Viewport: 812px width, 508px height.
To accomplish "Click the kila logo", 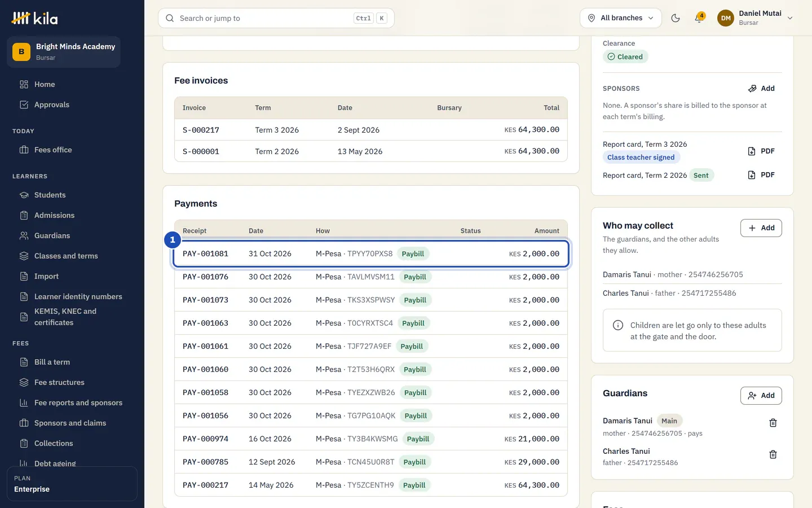I will click(x=34, y=18).
